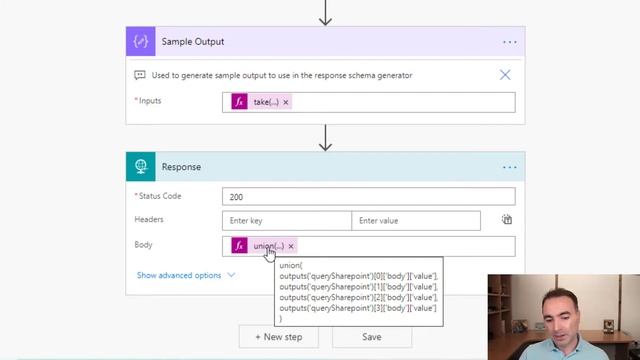Viewport: 640px width, 360px height.
Task: Click the webcam video overlay thumbnail
Action: pos(564,317)
